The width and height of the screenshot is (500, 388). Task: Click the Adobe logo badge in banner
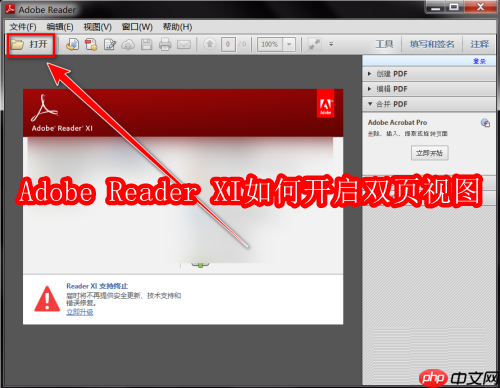tap(325, 104)
